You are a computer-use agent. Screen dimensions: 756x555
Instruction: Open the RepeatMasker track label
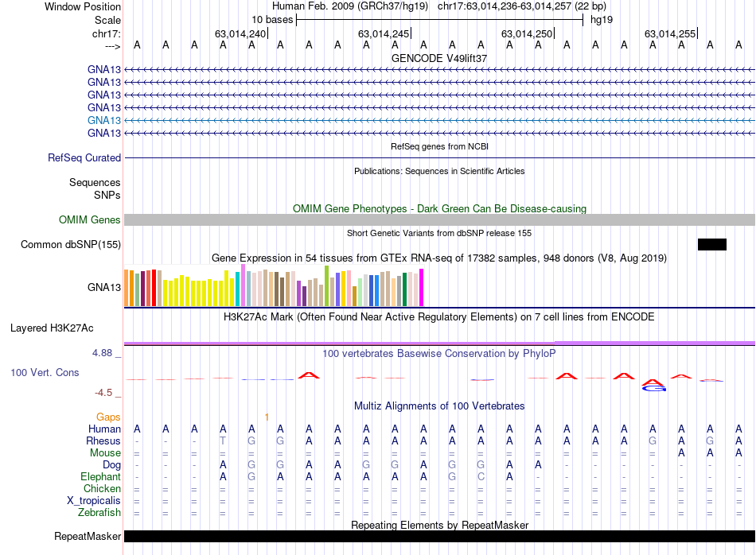(88, 537)
